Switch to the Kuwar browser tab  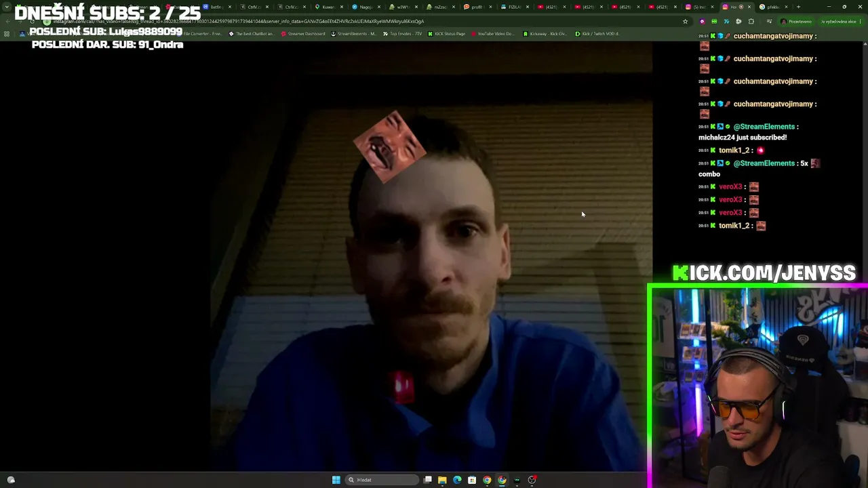click(x=329, y=7)
